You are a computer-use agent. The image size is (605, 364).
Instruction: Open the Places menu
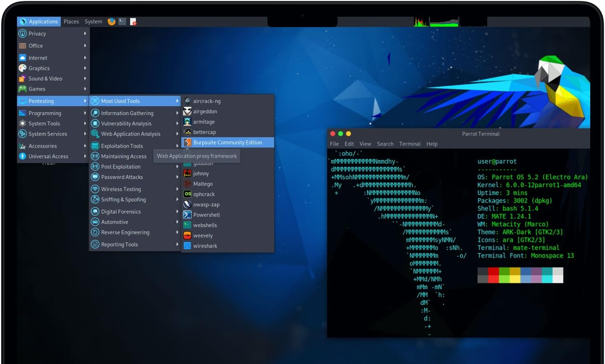[71, 21]
